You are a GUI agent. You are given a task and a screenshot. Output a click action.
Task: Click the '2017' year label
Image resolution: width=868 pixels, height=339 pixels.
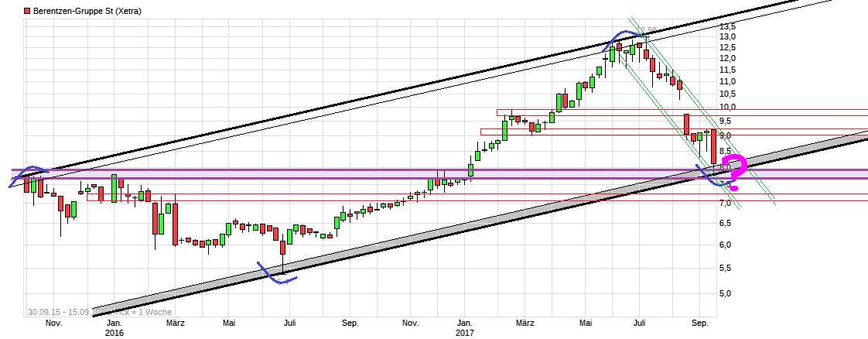pyautogui.click(x=464, y=332)
